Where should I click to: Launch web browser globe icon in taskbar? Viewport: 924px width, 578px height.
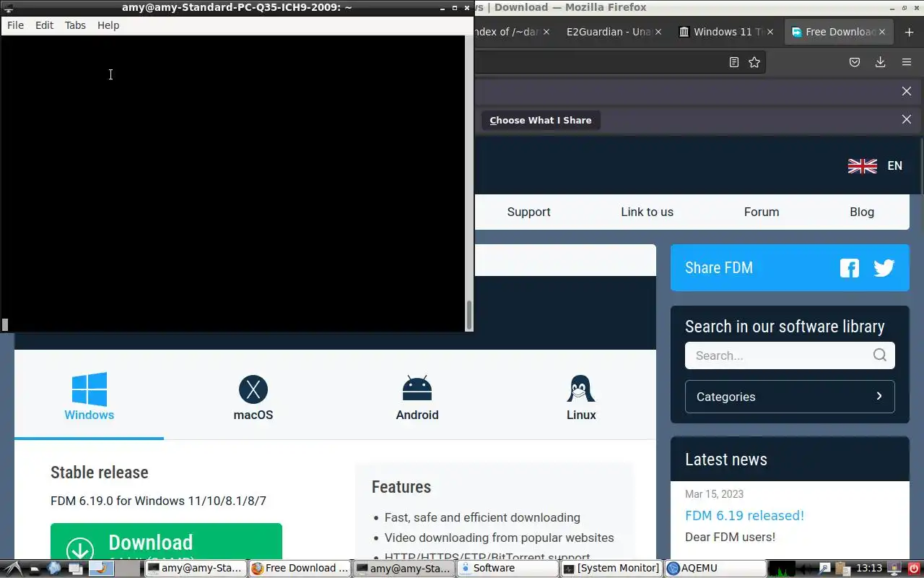click(x=54, y=569)
